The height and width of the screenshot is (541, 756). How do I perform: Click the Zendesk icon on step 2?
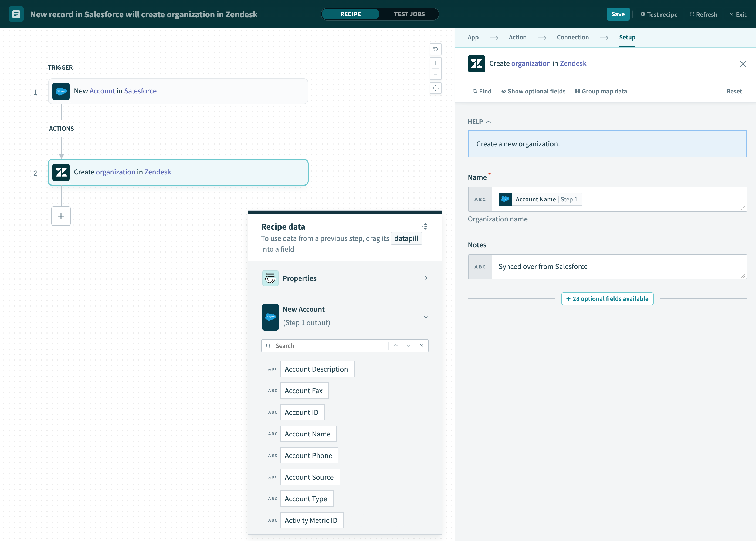(x=61, y=172)
